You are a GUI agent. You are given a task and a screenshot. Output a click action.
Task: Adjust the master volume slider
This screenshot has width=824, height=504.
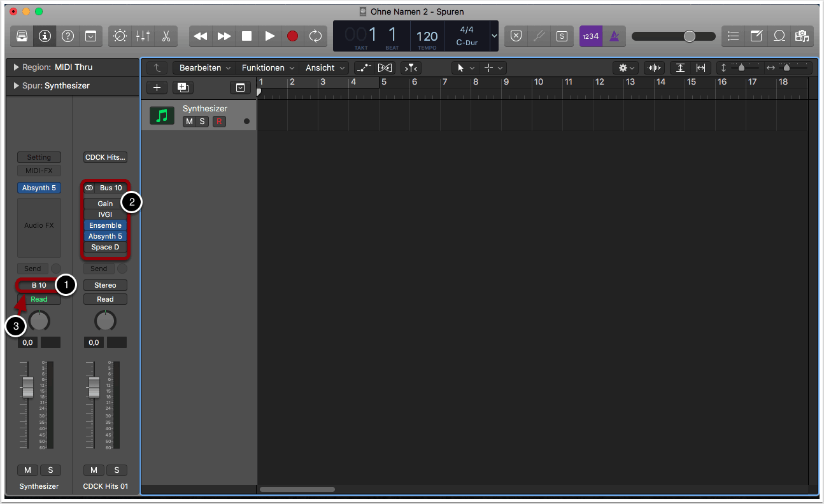689,36
